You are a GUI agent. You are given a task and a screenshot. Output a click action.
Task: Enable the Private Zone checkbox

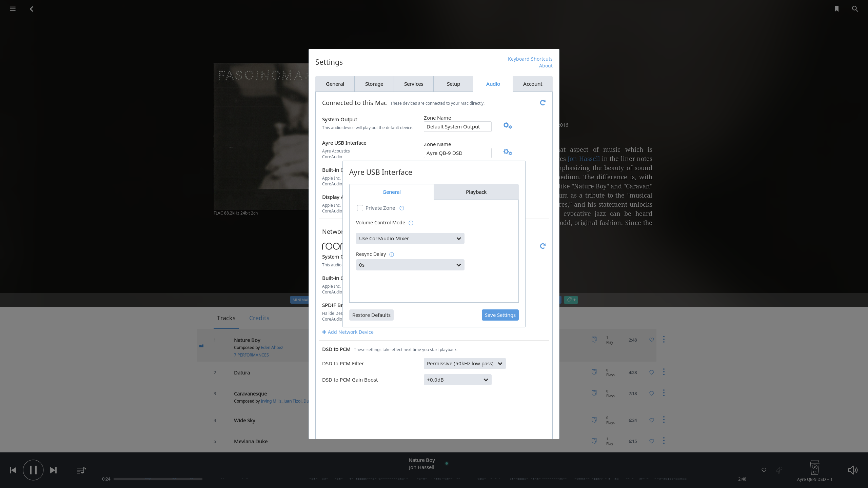[360, 208]
